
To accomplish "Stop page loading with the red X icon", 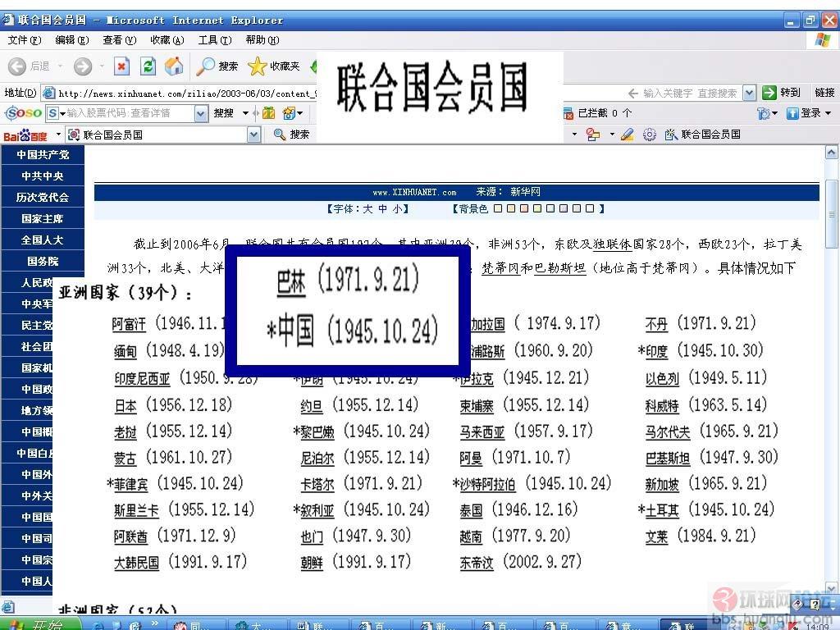I will (x=121, y=66).
